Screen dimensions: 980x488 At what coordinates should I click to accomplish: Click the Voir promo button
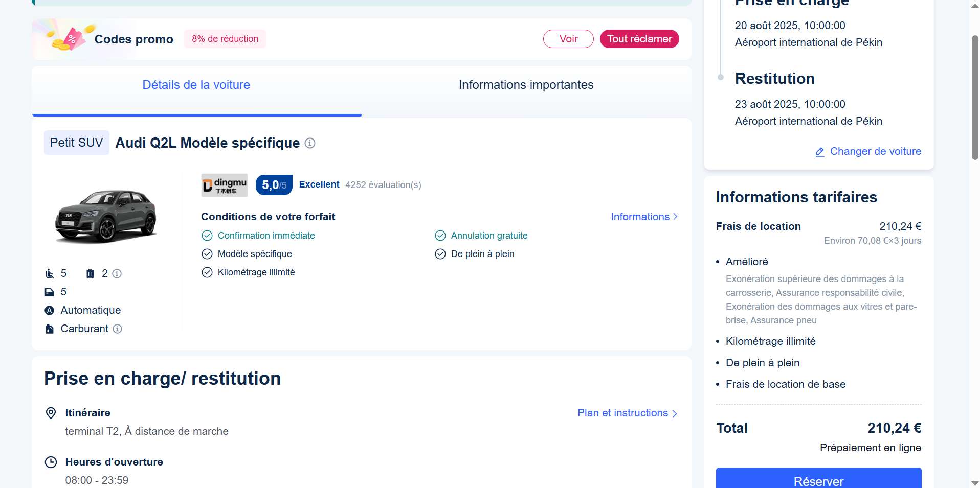point(568,39)
